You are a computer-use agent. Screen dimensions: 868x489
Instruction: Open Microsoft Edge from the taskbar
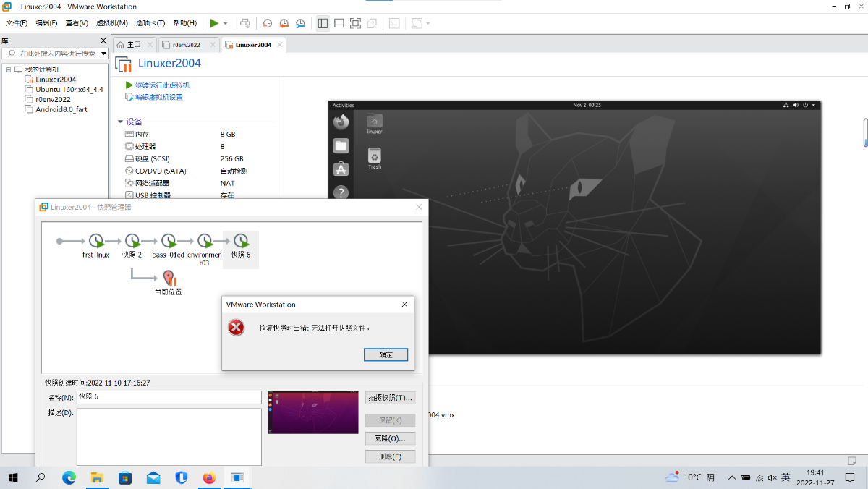(x=69, y=477)
